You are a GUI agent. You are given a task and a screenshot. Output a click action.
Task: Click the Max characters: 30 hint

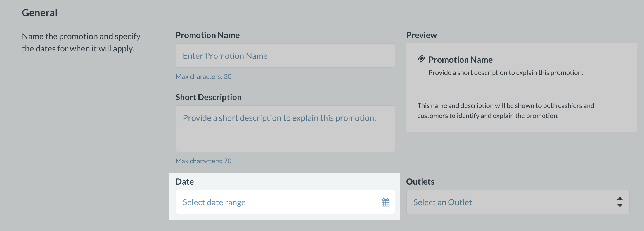tap(203, 76)
